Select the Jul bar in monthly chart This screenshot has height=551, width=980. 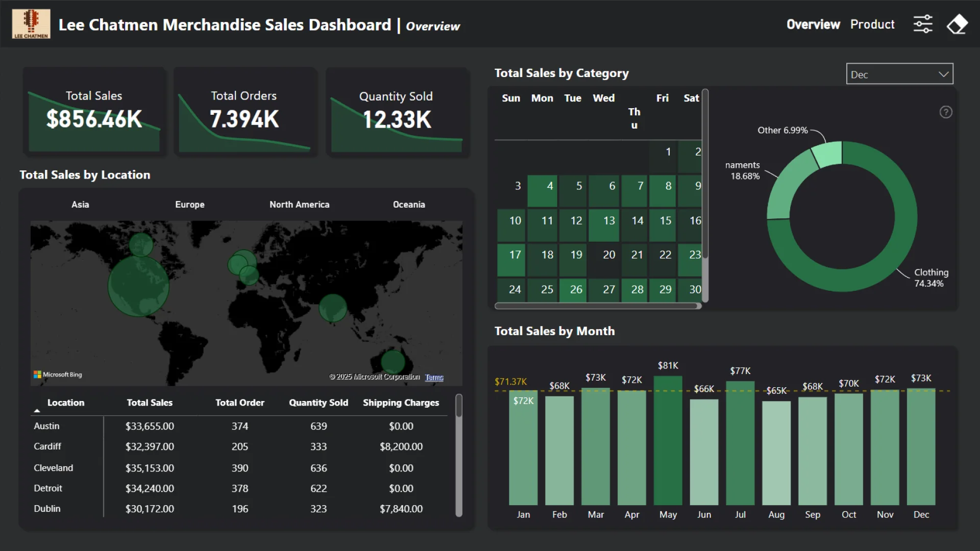pyautogui.click(x=740, y=443)
